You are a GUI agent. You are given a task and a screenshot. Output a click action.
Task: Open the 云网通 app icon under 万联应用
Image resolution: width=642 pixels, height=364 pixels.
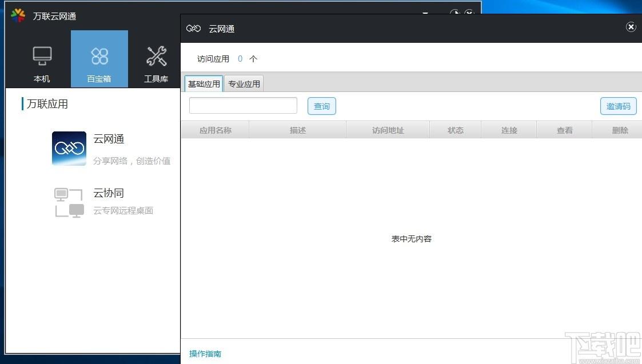69,148
